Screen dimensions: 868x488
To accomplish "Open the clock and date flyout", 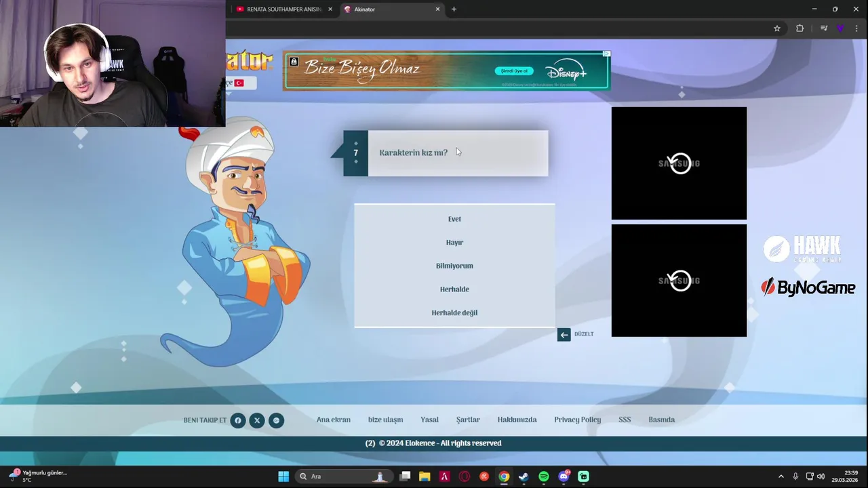I will [845, 476].
